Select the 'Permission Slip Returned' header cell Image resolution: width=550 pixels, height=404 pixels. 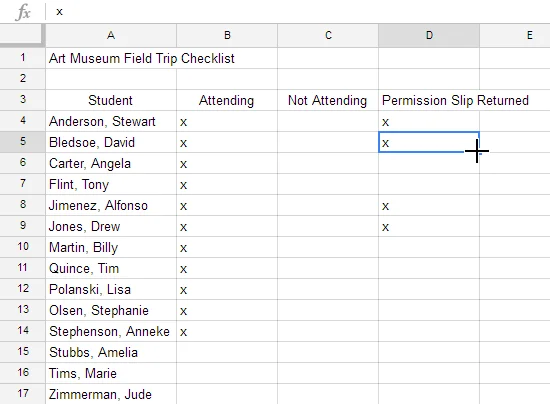coord(429,100)
